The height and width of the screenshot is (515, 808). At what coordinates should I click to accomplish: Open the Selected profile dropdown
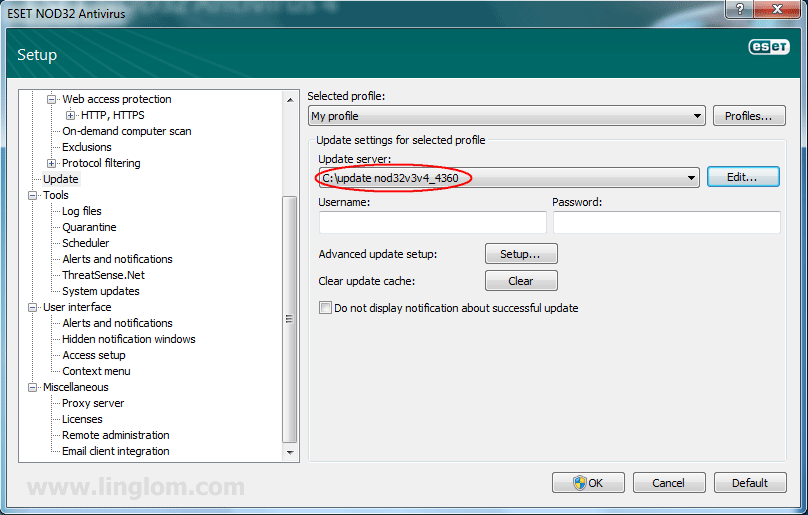click(x=507, y=116)
